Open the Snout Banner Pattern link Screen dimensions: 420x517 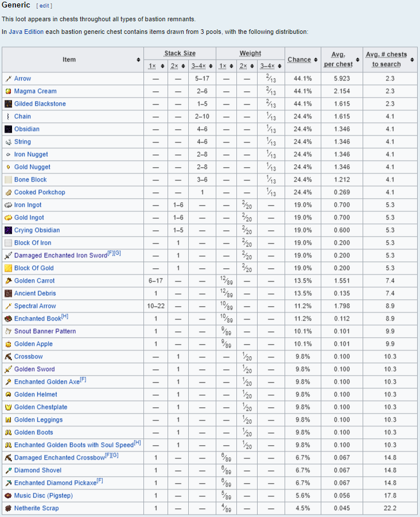[45, 331]
